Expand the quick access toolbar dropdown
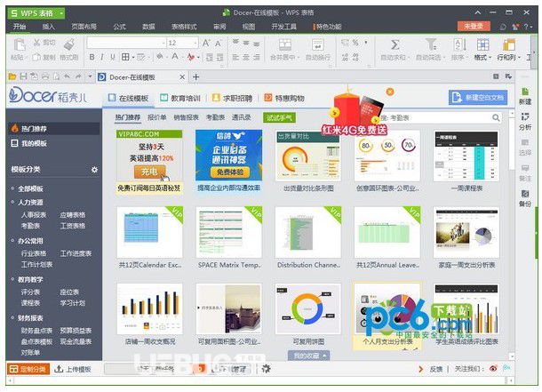Viewport: 542px width, 392px height. (90, 76)
